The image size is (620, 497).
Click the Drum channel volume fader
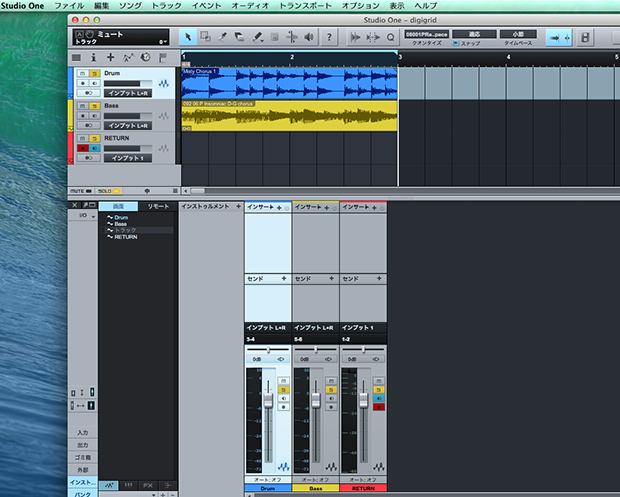pos(268,400)
